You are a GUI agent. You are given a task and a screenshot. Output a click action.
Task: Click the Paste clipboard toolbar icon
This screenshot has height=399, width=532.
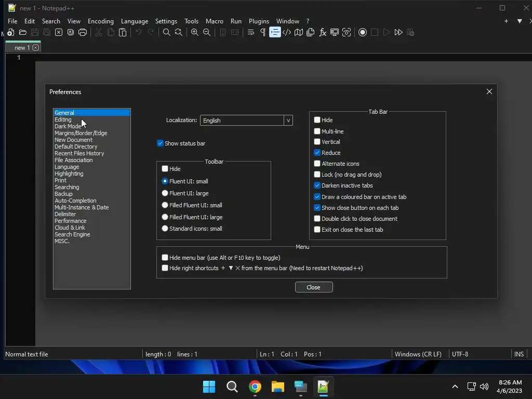pos(123,32)
